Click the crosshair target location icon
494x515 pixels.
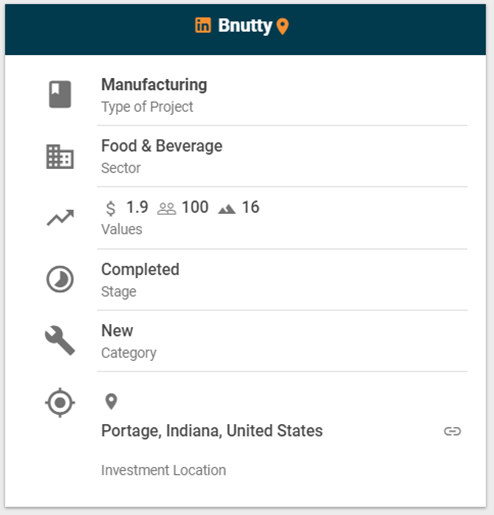(x=60, y=402)
